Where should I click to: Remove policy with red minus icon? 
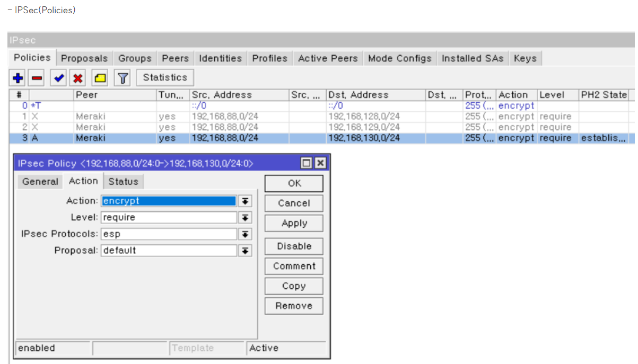coord(37,78)
